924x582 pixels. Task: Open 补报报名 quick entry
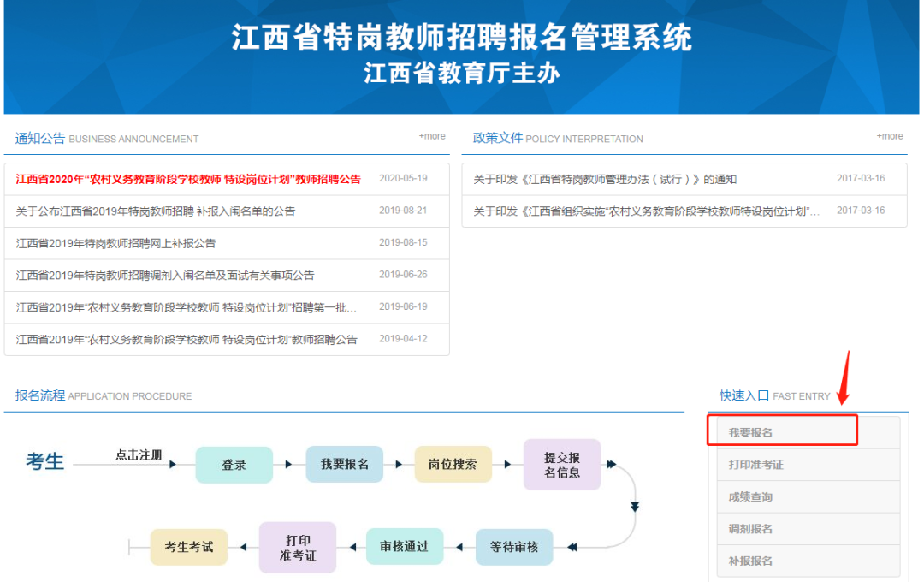[750, 561]
